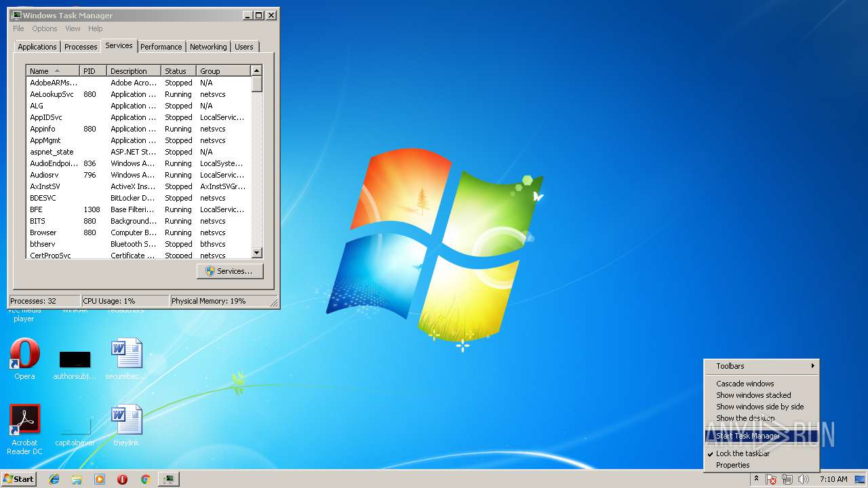Screen dimensions: 868x488
Task: Choose Start Task Manager menu item
Action: pyautogui.click(x=762, y=436)
